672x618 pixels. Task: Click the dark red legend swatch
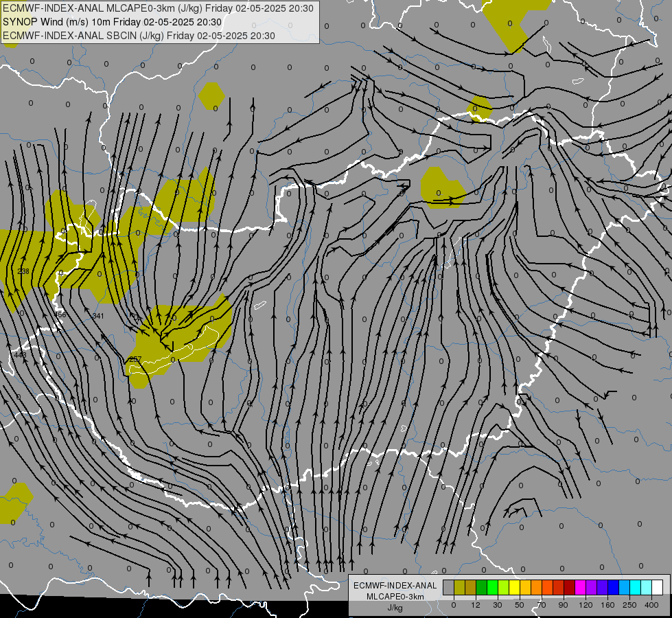pyautogui.click(x=569, y=587)
